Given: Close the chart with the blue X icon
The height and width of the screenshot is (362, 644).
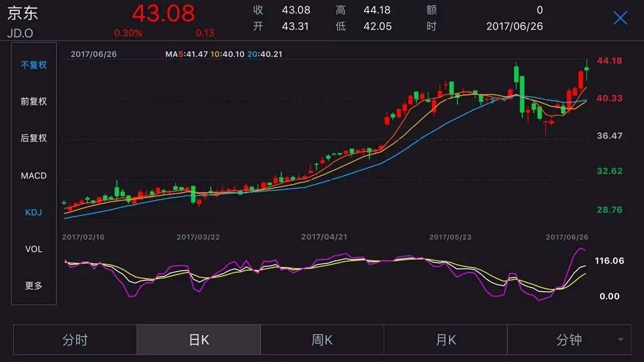Looking at the screenshot, I should pyautogui.click(x=620, y=18).
